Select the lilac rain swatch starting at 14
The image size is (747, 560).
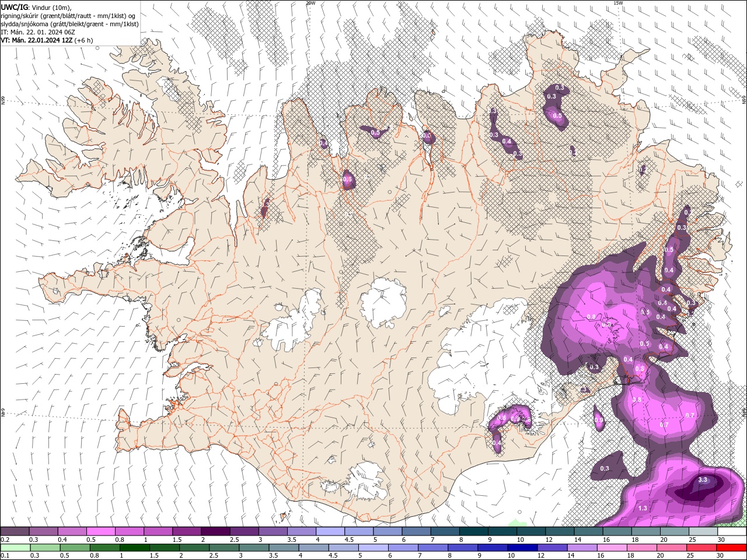tap(582, 547)
